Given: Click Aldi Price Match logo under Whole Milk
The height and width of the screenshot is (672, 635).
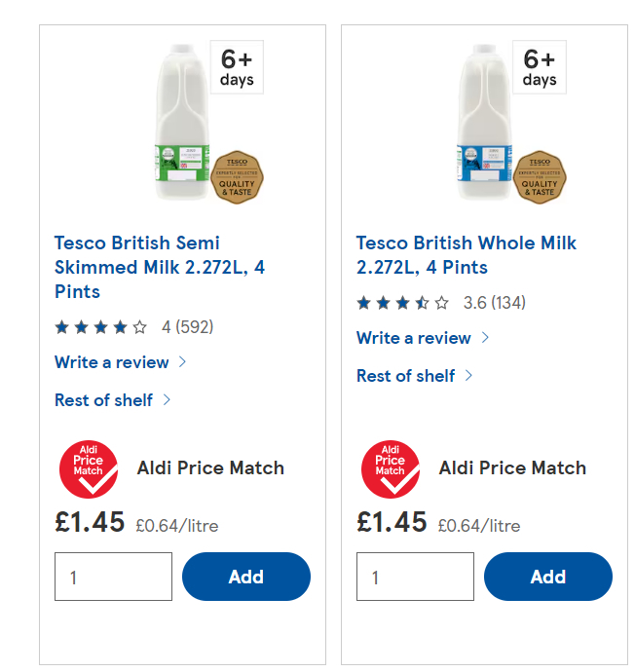Looking at the screenshot, I should [392, 468].
